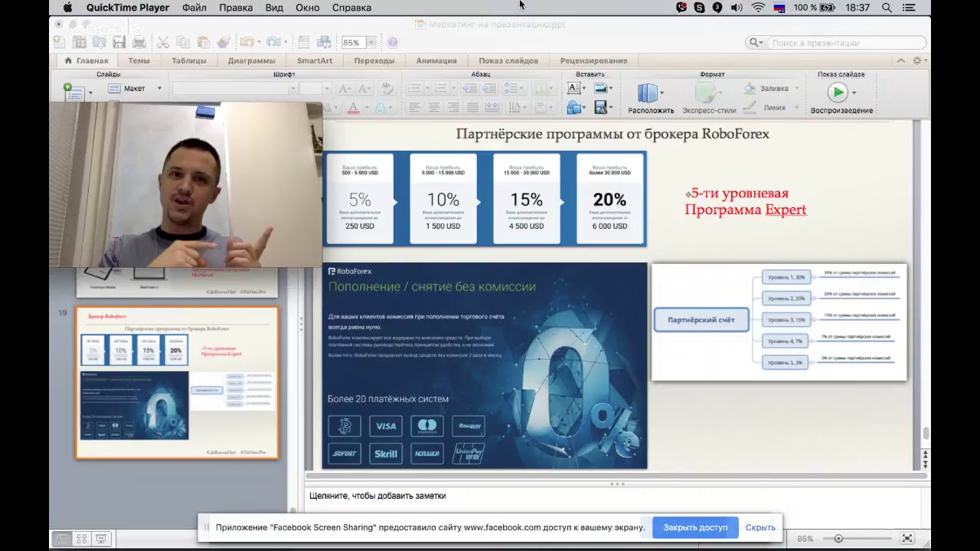Open the QuickTime Player menu

(x=127, y=8)
